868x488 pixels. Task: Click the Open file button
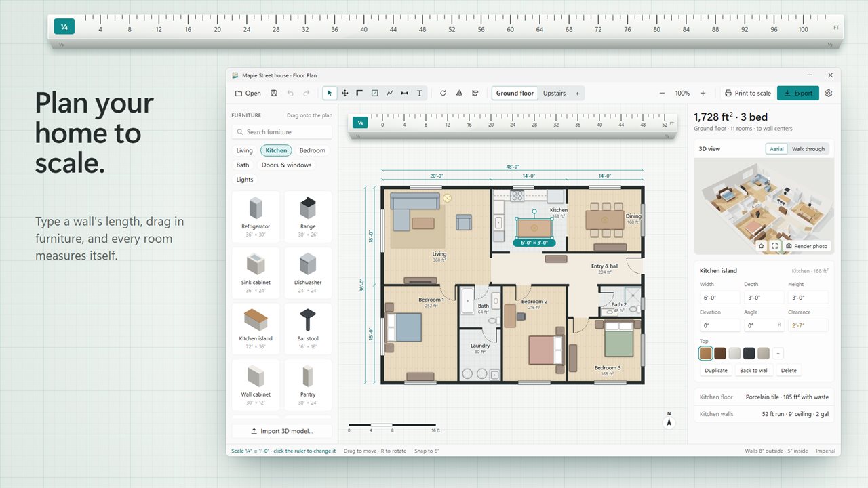(x=248, y=94)
